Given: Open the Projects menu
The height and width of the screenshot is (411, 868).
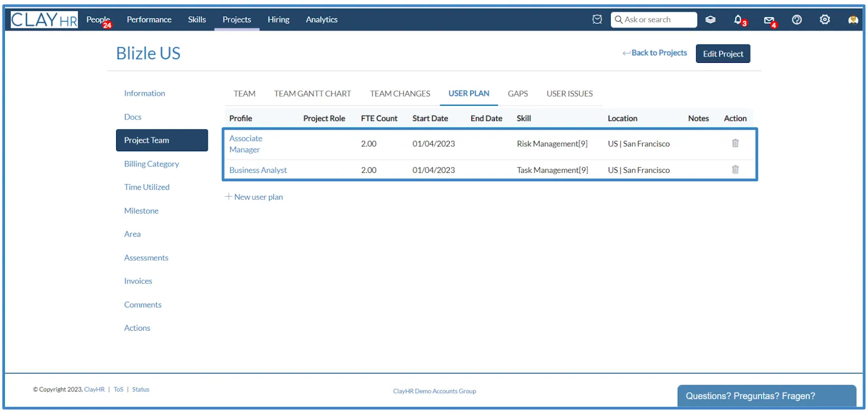Looking at the screenshot, I should (237, 20).
